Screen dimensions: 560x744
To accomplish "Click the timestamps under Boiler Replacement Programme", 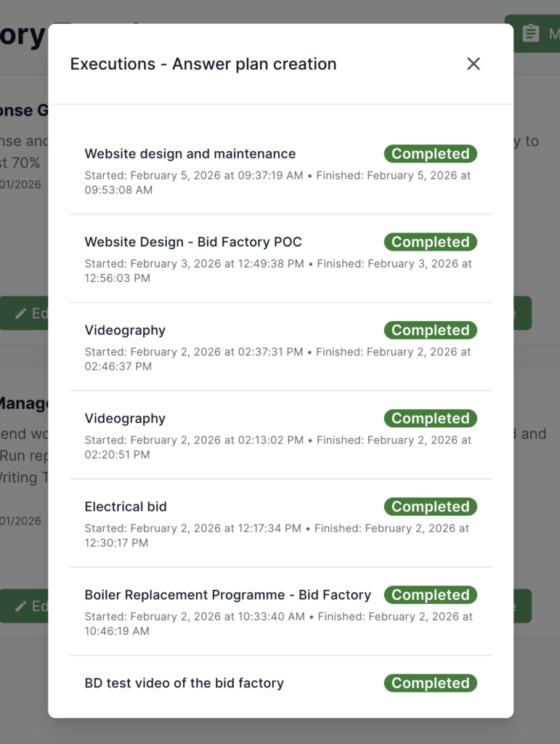I will pos(278,623).
